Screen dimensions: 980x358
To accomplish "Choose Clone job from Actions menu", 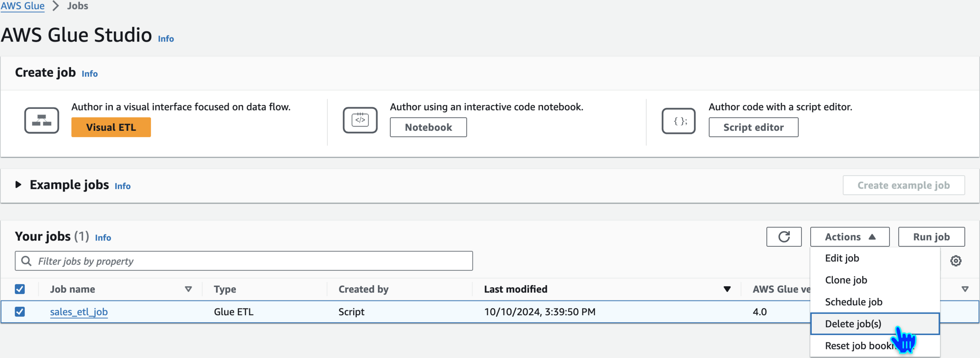I will pos(875,280).
